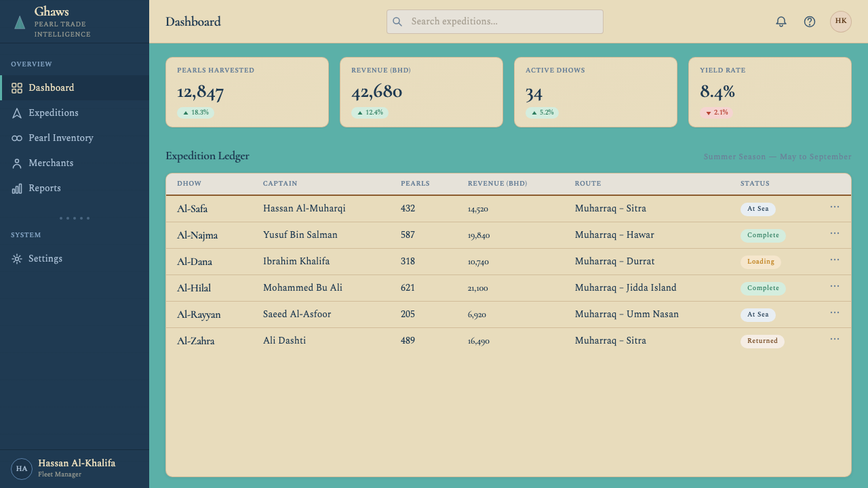Click the Revenue 12.4% change badge

(370, 113)
